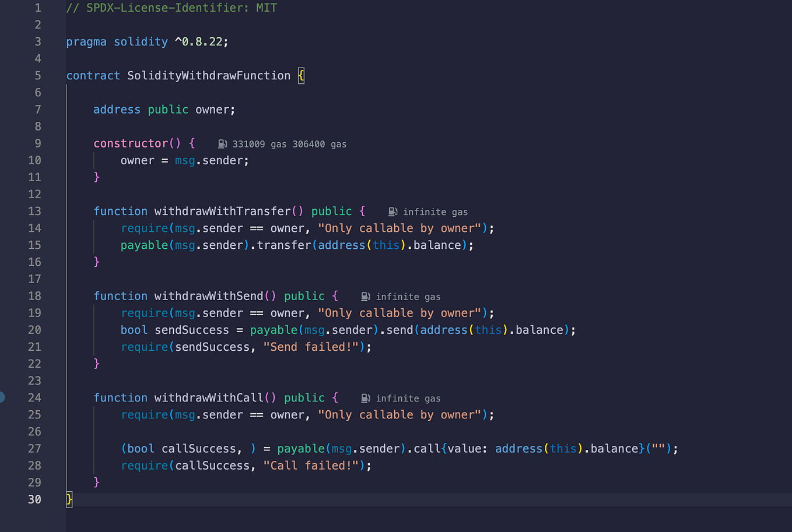Select the blue breakpoint marker at line 24
Image resolution: width=792 pixels, height=532 pixels.
pyautogui.click(x=2, y=397)
